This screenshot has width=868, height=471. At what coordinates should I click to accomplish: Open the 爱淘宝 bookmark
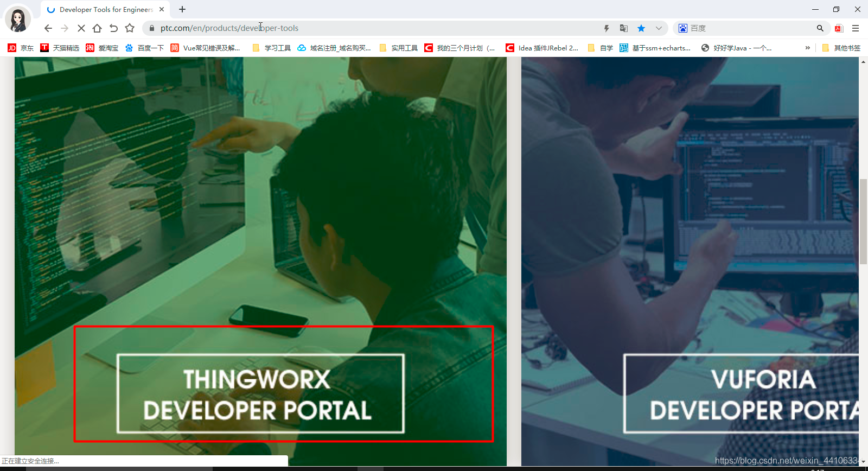tap(102, 48)
